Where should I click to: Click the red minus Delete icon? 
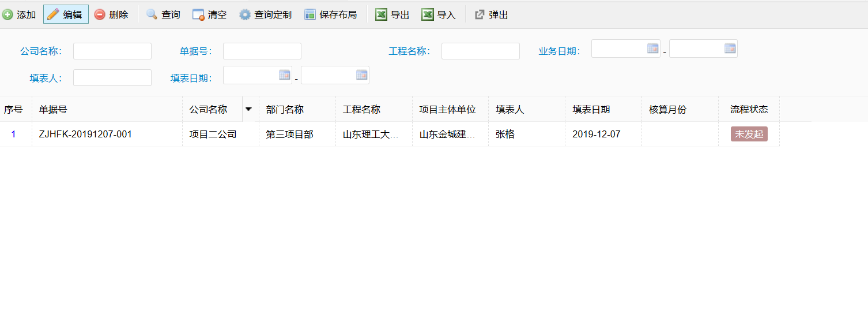100,14
